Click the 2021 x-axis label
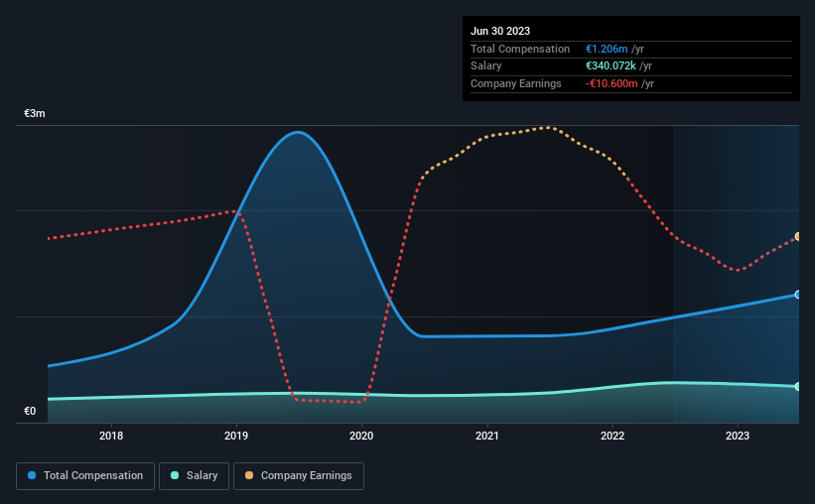Screen dimensions: 815x504 point(487,436)
